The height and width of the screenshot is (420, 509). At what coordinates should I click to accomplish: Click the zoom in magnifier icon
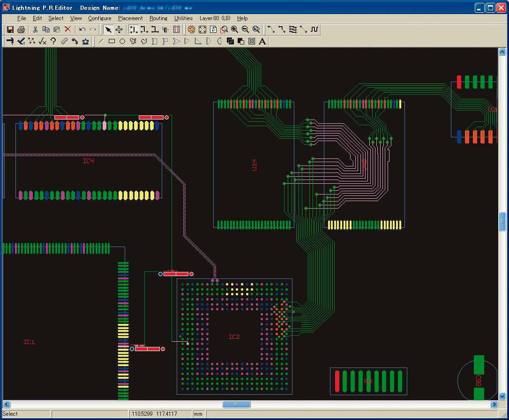coord(234,30)
